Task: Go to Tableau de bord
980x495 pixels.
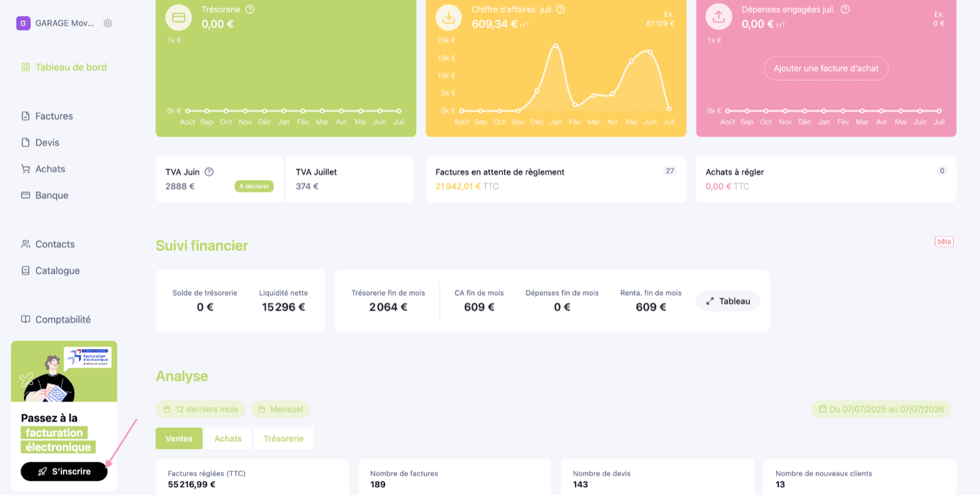Action: (x=64, y=67)
